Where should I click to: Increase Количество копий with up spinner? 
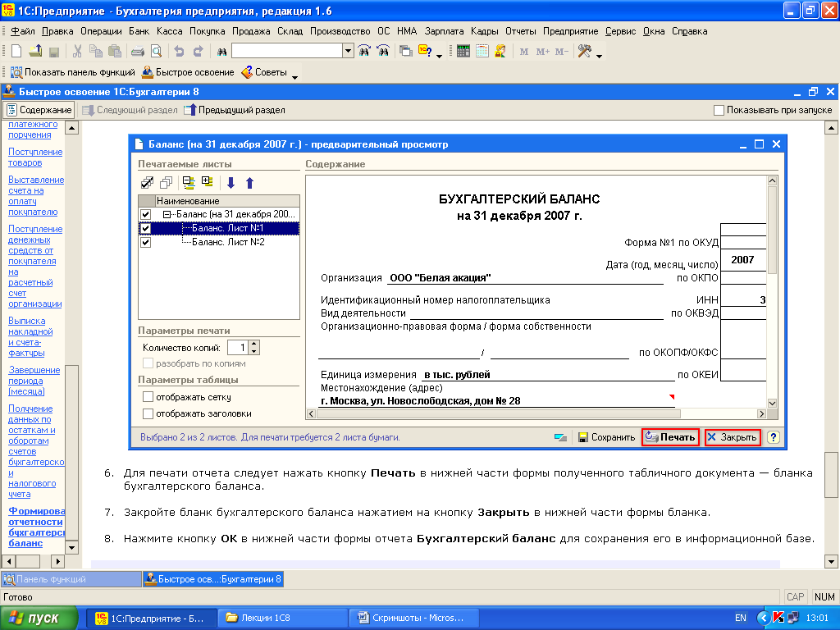tap(254, 344)
